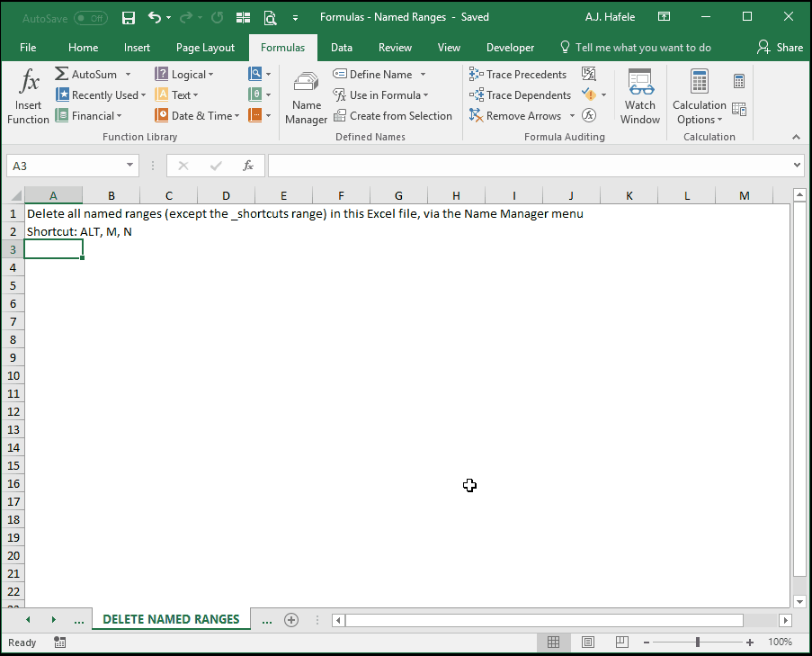Screen dimensions: 812x656
Task: Open the File tab
Action: 28,48
